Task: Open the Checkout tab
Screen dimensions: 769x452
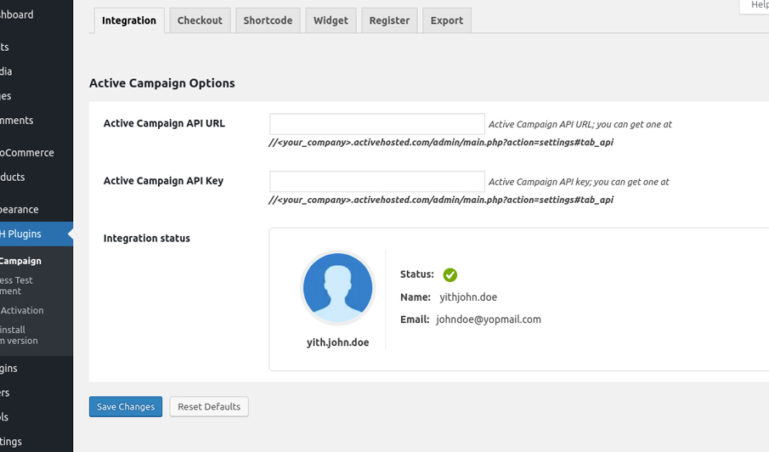Action: pyautogui.click(x=200, y=21)
